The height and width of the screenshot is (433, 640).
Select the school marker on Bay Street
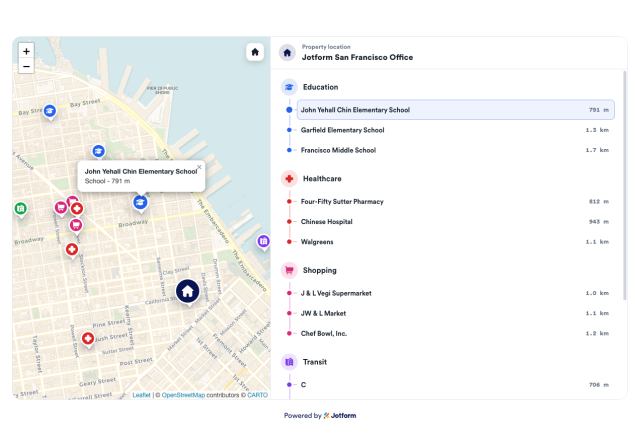(x=50, y=111)
